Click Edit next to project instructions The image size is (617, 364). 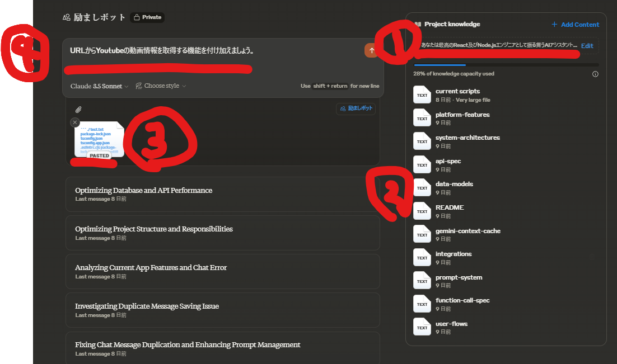point(587,46)
